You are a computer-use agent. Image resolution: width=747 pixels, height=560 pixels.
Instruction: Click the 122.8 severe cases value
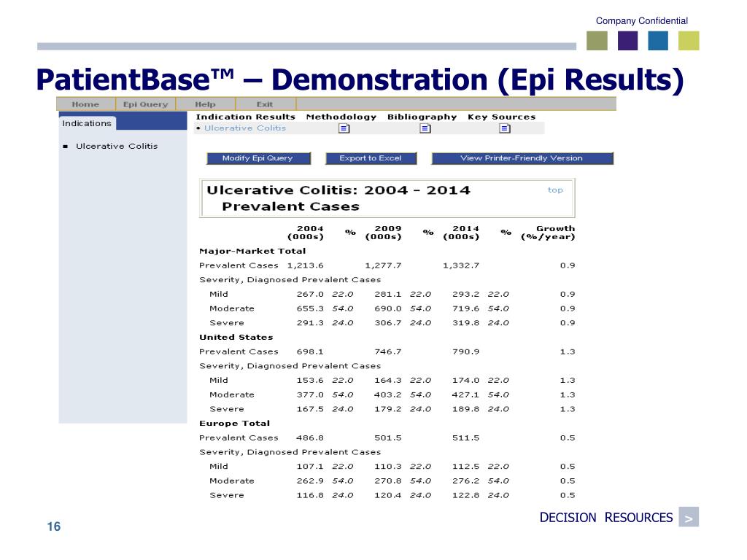pos(465,495)
